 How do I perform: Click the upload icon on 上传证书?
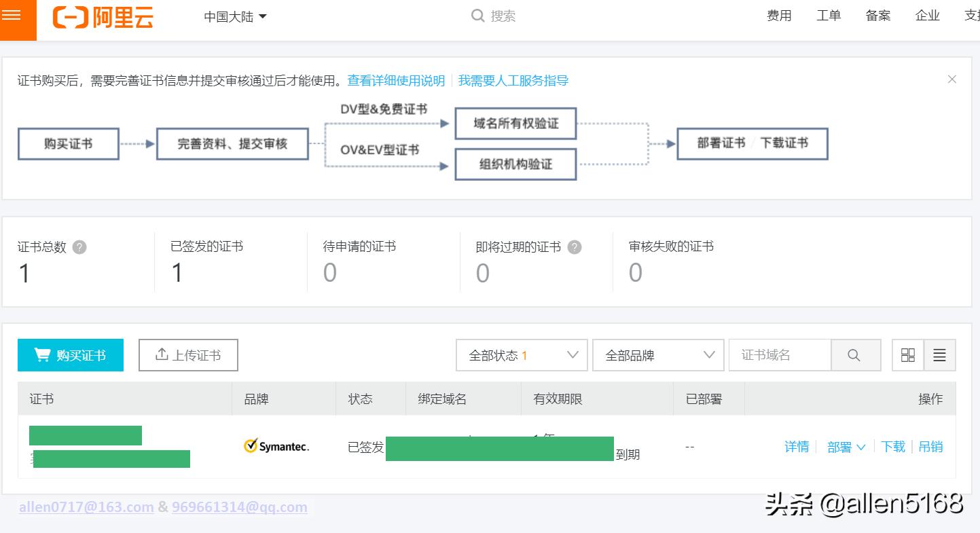coord(163,354)
